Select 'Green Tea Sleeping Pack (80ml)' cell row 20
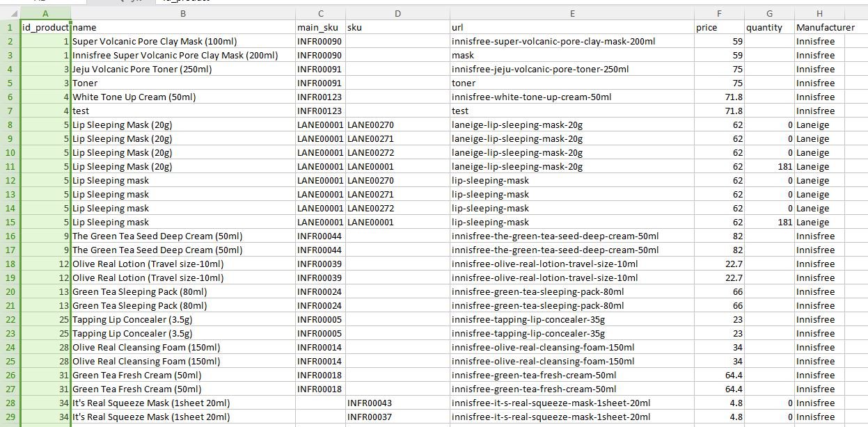868x427 pixels. pos(183,291)
